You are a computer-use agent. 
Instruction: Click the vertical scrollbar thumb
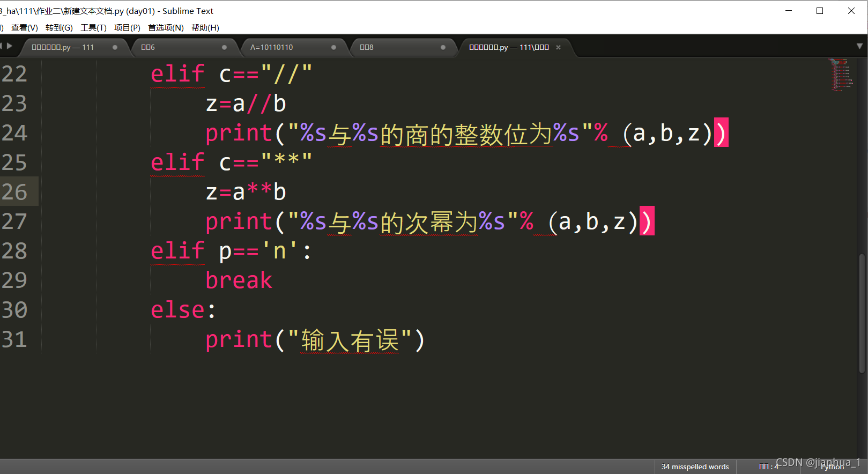(x=862, y=314)
